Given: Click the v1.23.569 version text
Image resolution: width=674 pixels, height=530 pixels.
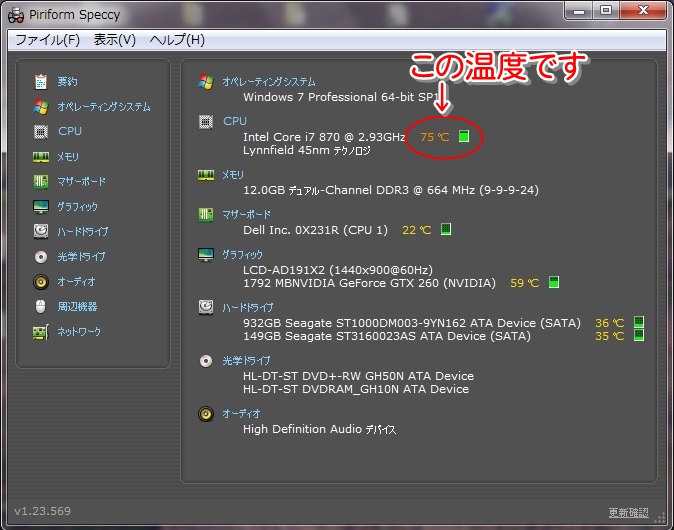Looking at the screenshot, I should [x=42, y=511].
